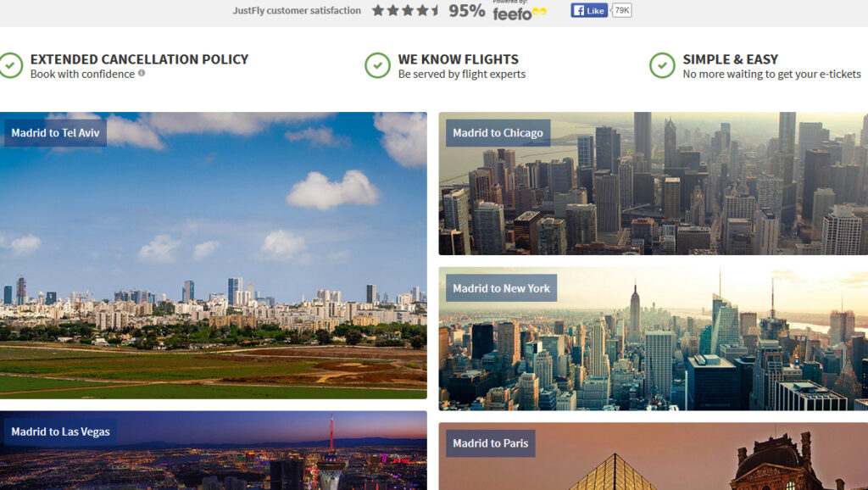Click the 79K like count bubble

(x=621, y=10)
